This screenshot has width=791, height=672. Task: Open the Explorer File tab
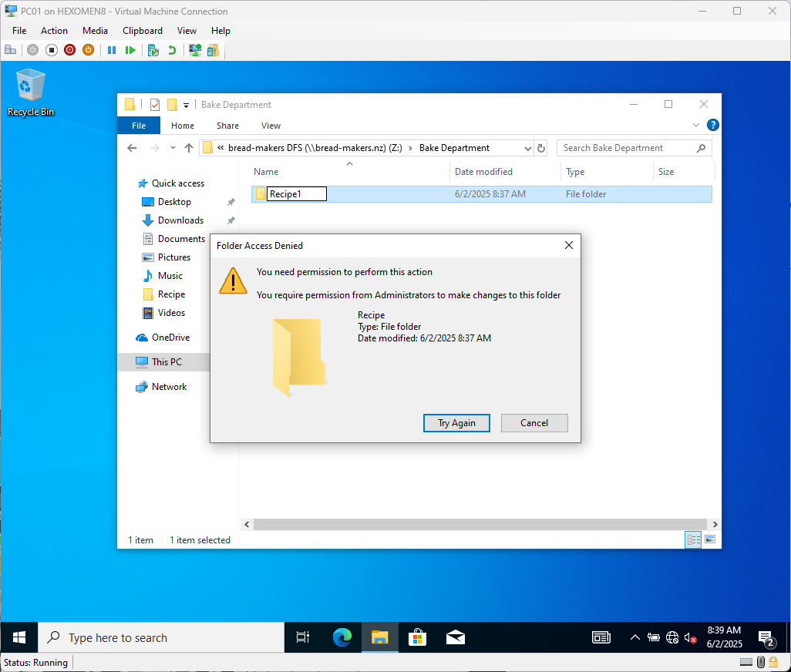coord(139,126)
